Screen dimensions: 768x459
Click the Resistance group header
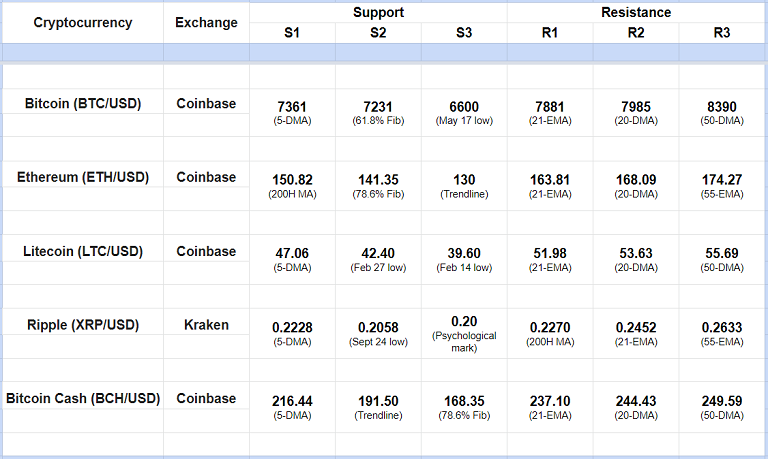coord(636,13)
